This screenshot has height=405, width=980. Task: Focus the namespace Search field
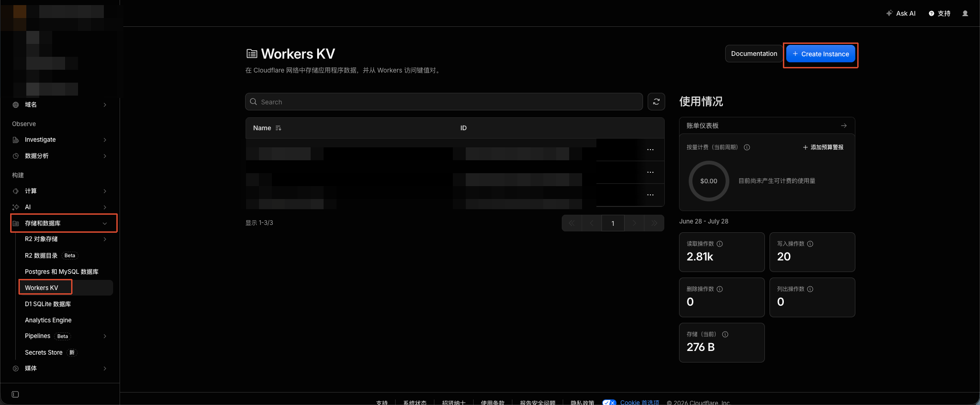point(444,102)
